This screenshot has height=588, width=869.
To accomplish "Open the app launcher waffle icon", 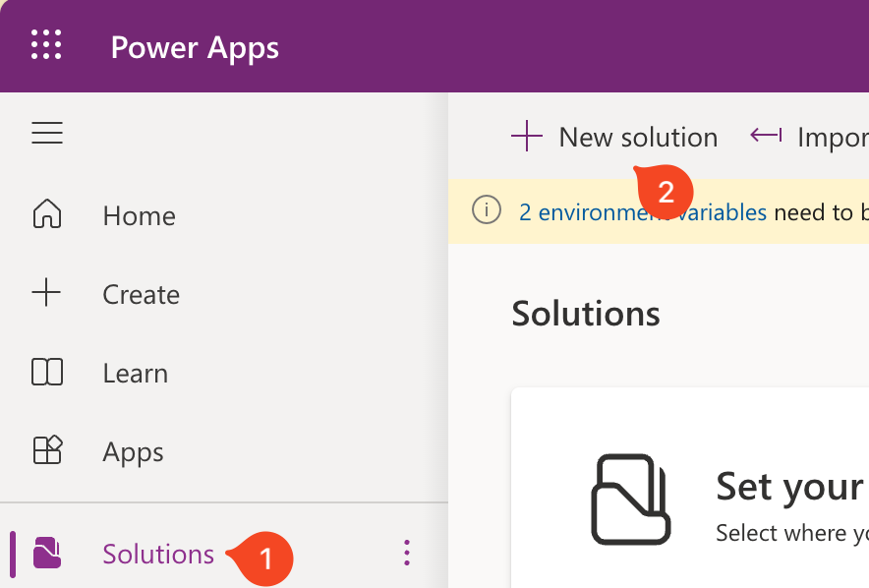I will point(46,46).
